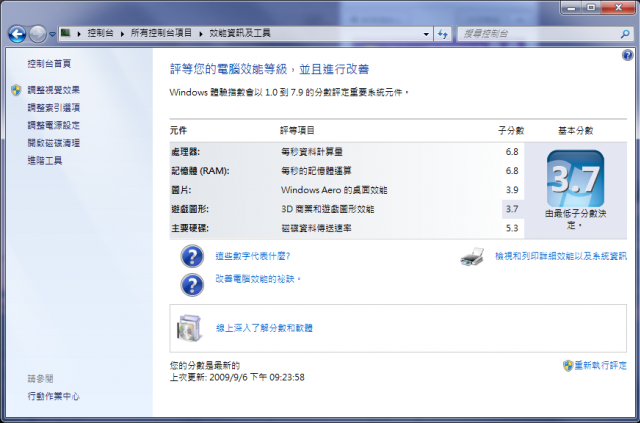640x423 pixels.
Task: Click the 5.3 disk subscore
Action: click(512, 228)
